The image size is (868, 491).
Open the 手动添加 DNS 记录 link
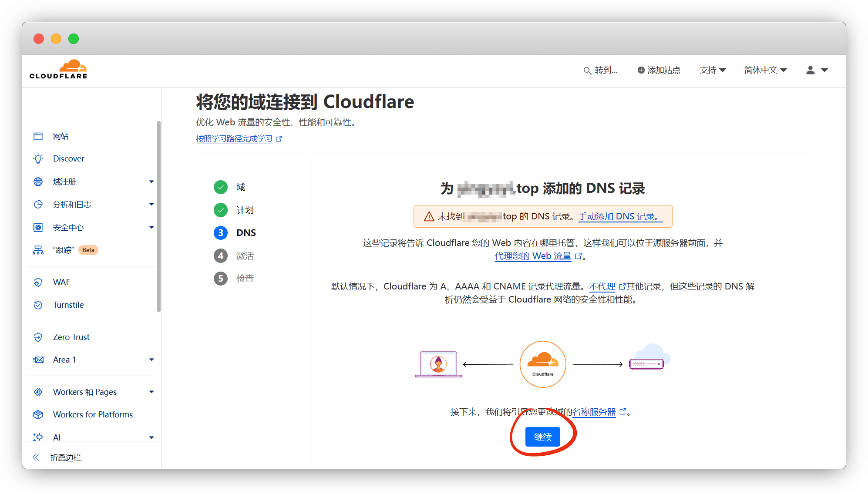[620, 216]
